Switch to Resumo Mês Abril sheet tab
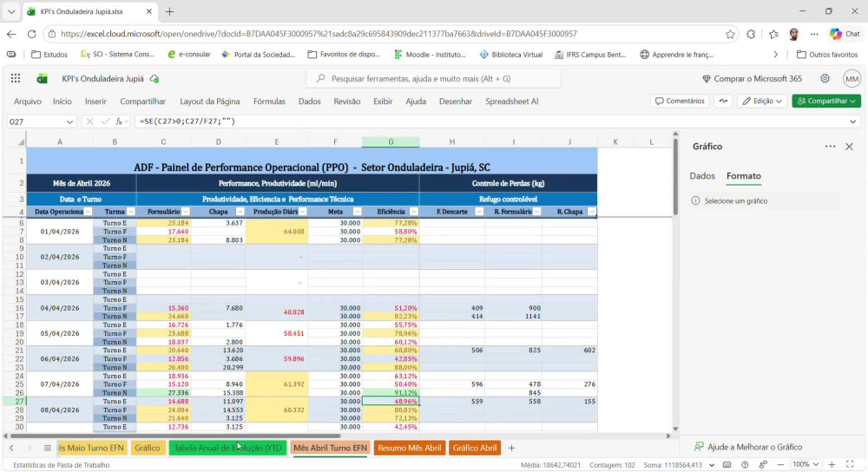The height and width of the screenshot is (472, 868). (409, 448)
